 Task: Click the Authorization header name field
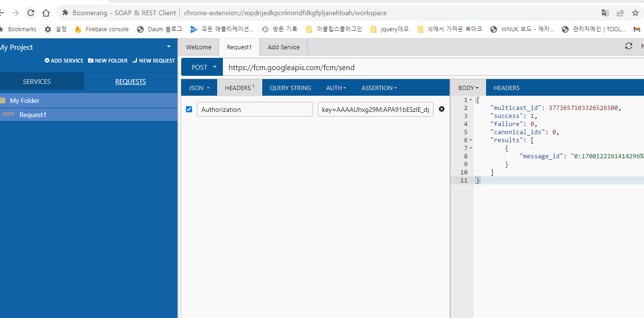click(255, 109)
